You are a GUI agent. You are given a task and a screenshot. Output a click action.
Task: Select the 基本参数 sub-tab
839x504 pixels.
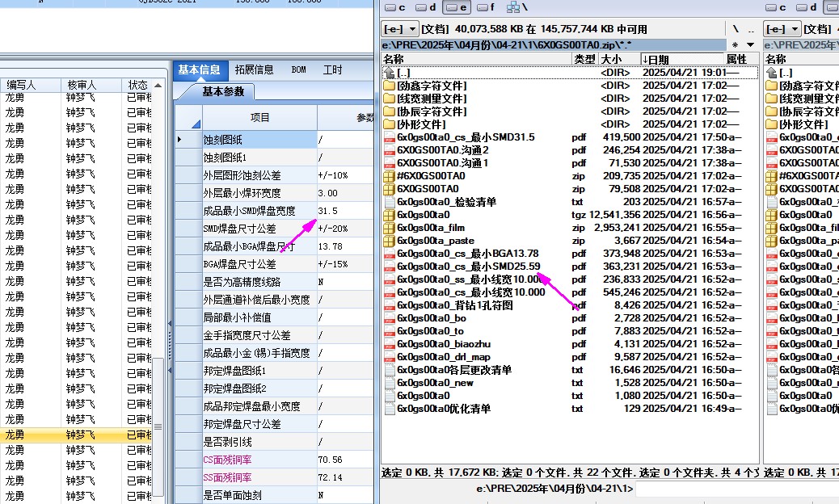tap(223, 92)
